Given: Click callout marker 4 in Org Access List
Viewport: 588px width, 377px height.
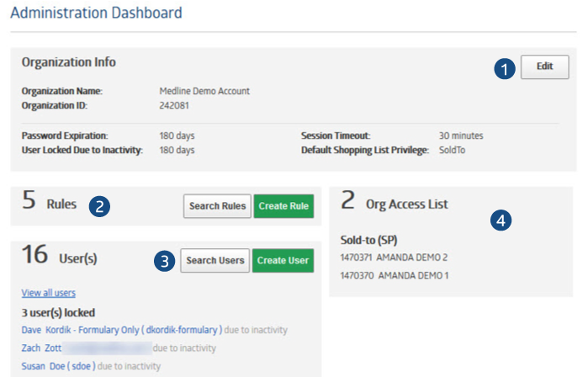Looking at the screenshot, I should pyautogui.click(x=501, y=220).
